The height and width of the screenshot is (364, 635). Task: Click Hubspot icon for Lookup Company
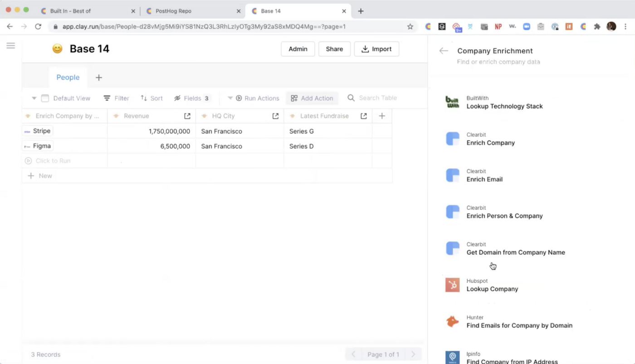pyautogui.click(x=452, y=285)
